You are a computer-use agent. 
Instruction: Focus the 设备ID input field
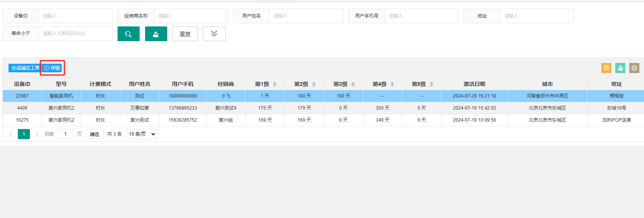point(76,16)
